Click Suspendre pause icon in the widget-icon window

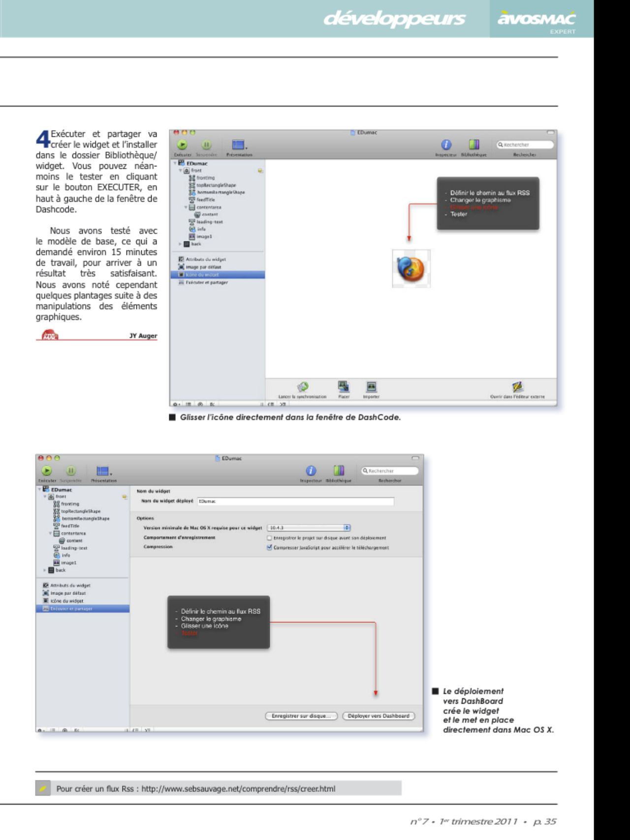(x=206, y=145)
